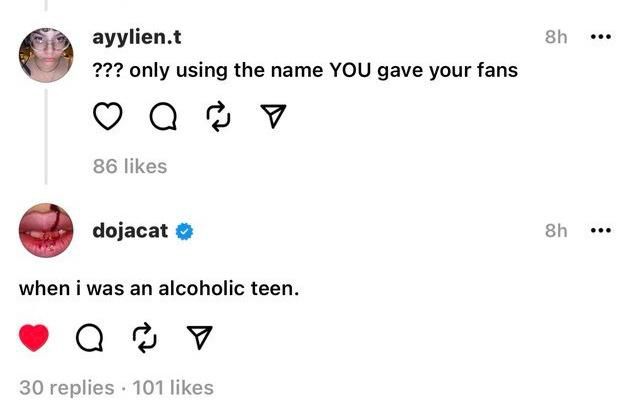Screen dimensions: 636x414
Task: Open more options for ayylien.t's post
Action: (x=600, y=38)
